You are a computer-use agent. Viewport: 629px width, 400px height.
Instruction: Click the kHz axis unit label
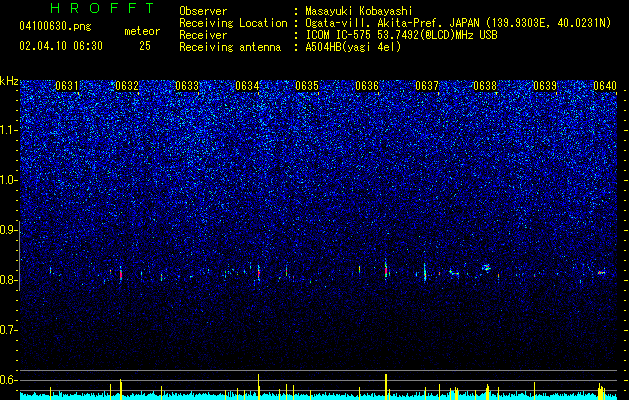coord(9,81)
